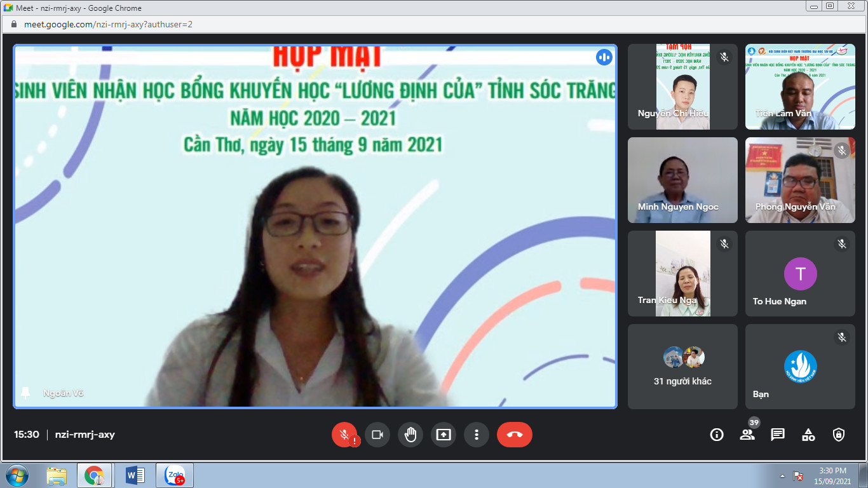868x488 pixels.
Task: Click the Chrome address bar URL
Action: [108, 25]
